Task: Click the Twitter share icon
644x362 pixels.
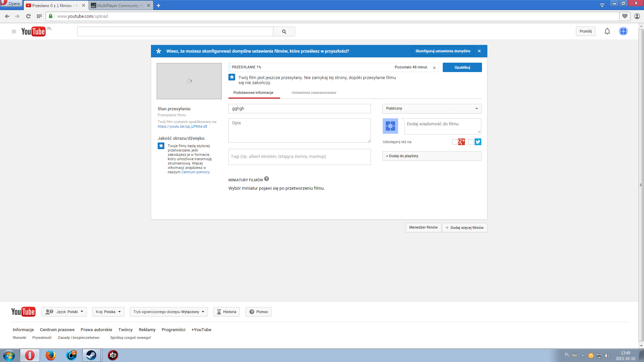Action: [x=478, y=142]
